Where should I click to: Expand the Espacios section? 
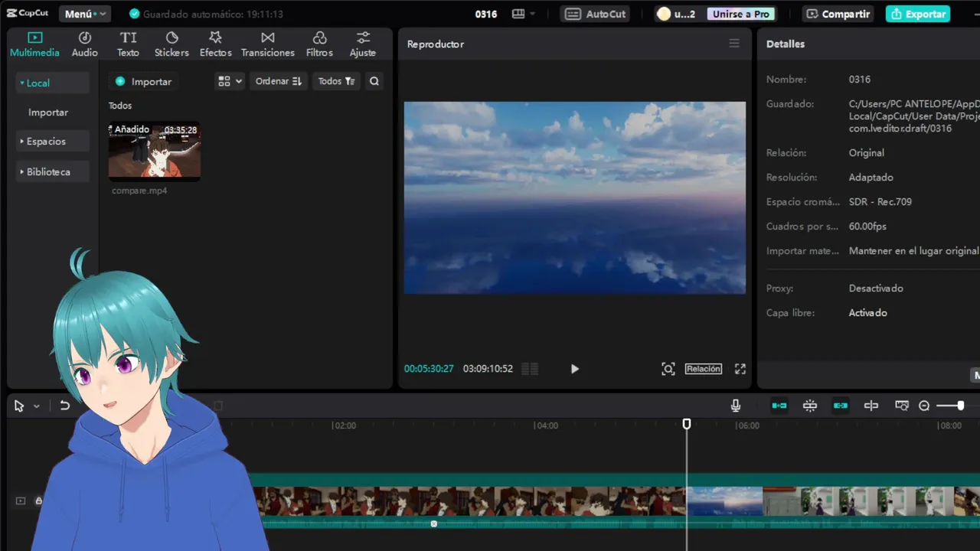click(x=52, y=142)
